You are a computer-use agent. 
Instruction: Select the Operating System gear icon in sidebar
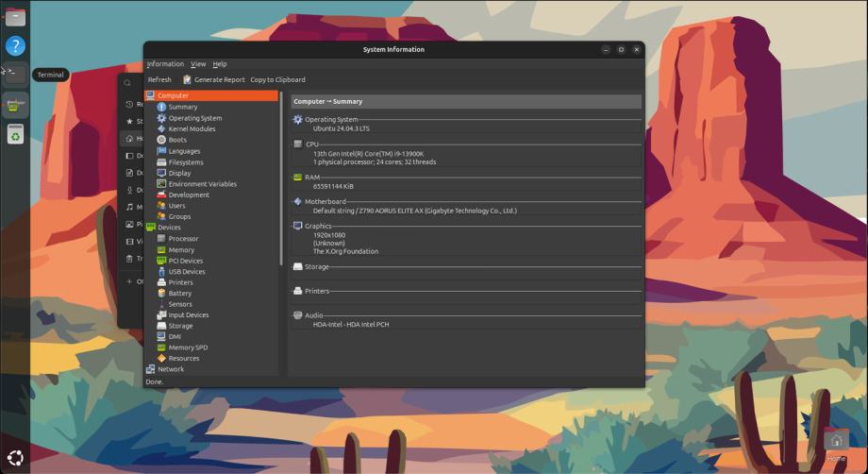click(x=161, y=118)
